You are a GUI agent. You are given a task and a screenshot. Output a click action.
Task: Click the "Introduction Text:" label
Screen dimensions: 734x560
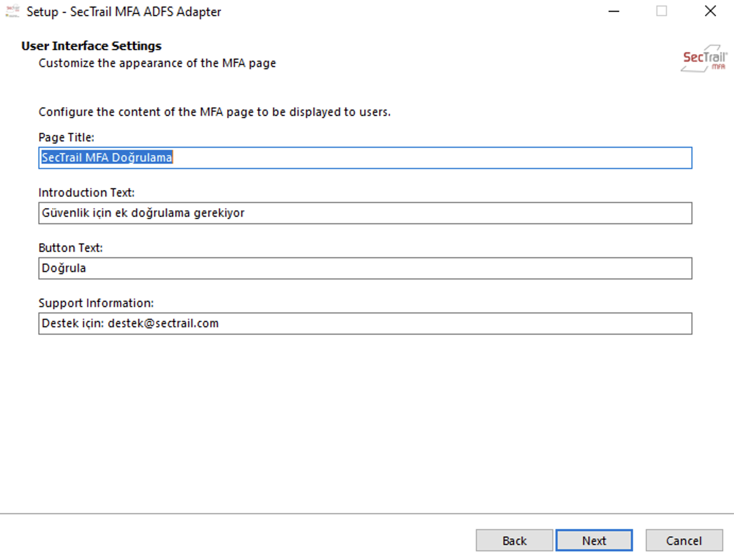click(x=87, y=193)
